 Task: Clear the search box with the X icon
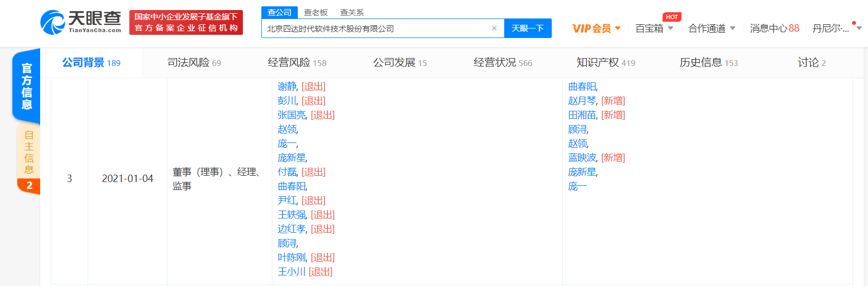[x=494, y=28]
